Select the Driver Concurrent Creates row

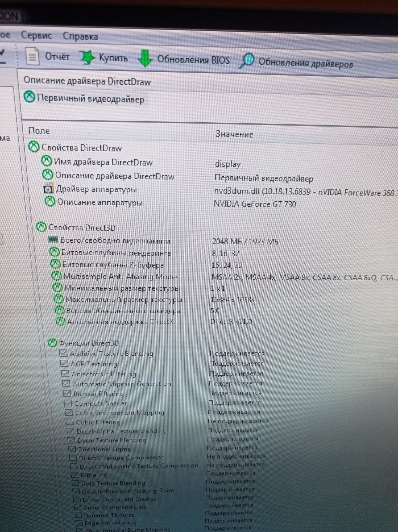pos(164,498)
